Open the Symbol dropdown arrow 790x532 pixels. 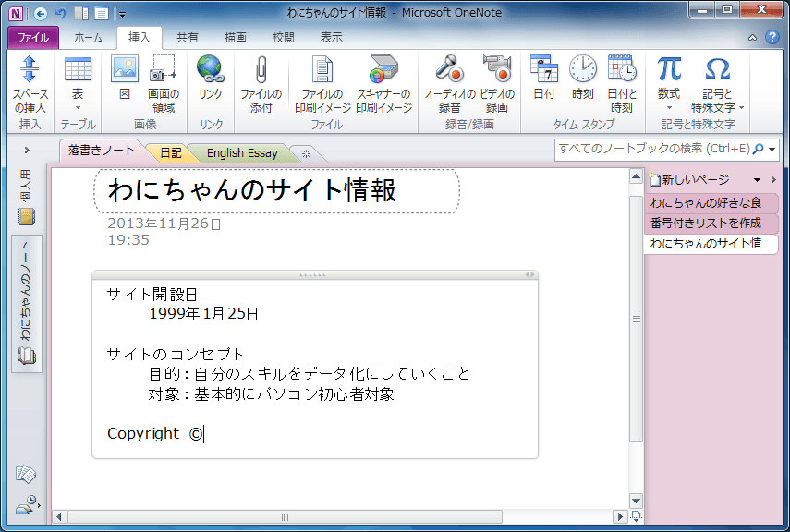741,108
